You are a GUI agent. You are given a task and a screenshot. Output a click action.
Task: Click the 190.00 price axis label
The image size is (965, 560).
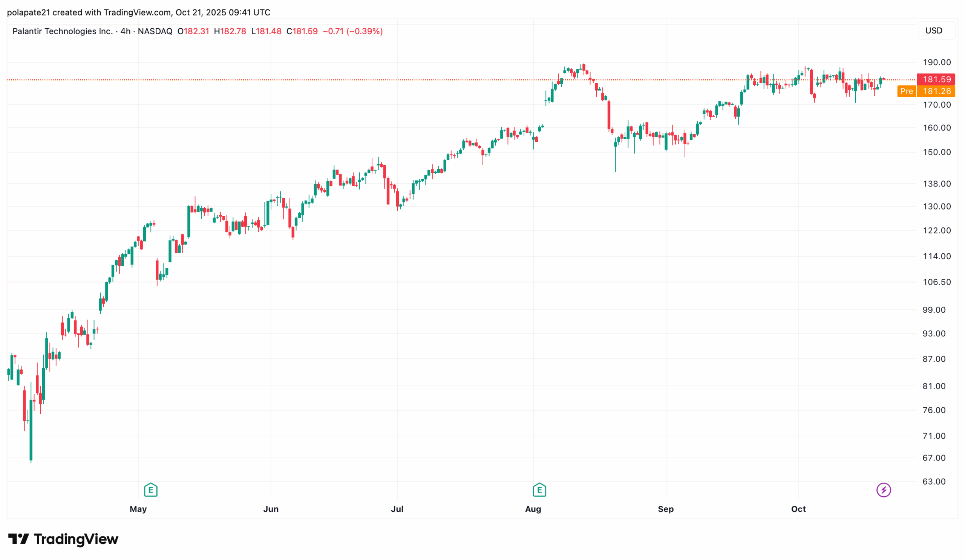pos(937,63)
